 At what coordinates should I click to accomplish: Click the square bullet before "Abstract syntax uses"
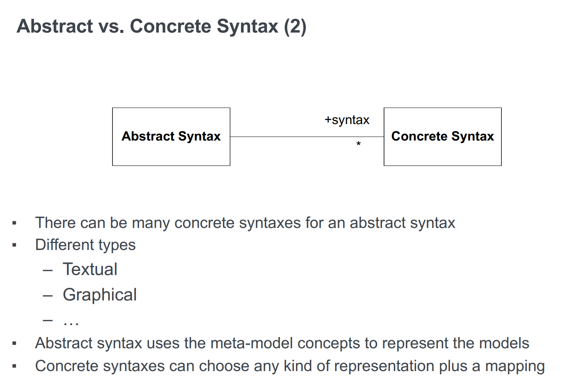[15, 343]
